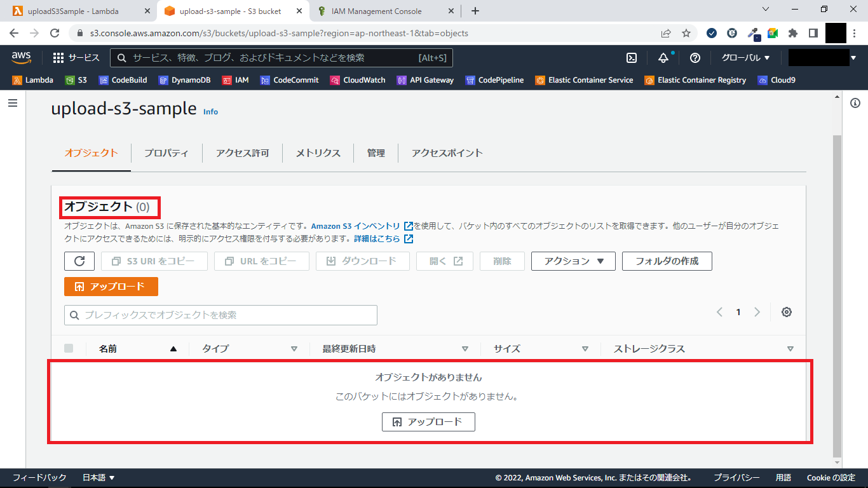868x488 pixels.
Task: Click the フォルダの作成 button
Action: click(667, 261)
